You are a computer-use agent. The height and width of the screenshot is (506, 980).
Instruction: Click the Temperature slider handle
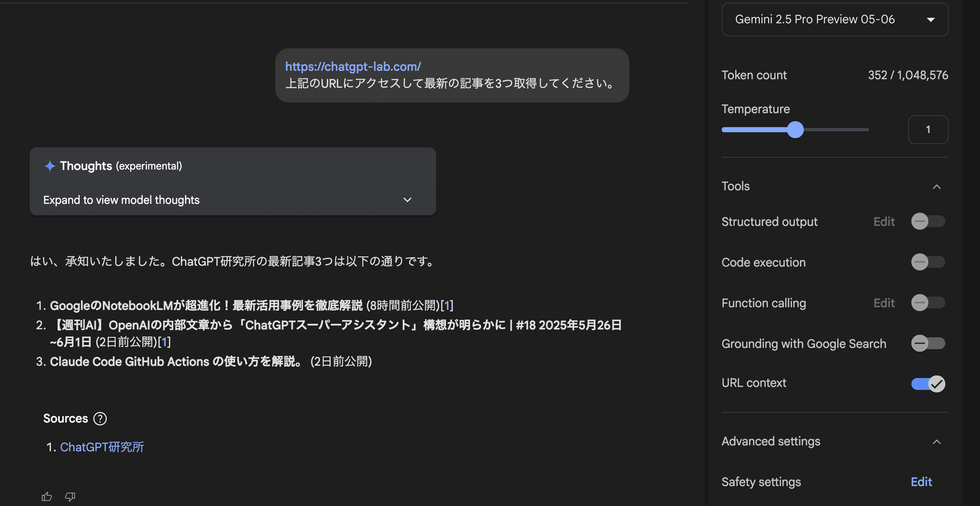click(x=795, y=130)
